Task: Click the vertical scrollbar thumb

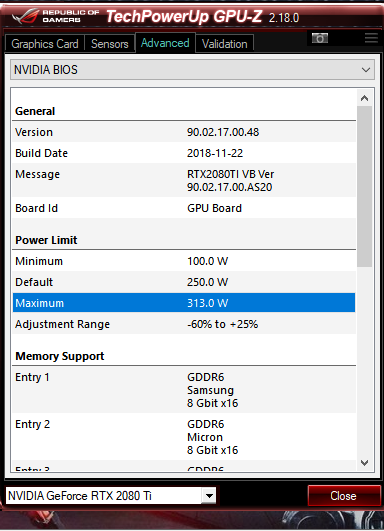Action: click(364, 186)
